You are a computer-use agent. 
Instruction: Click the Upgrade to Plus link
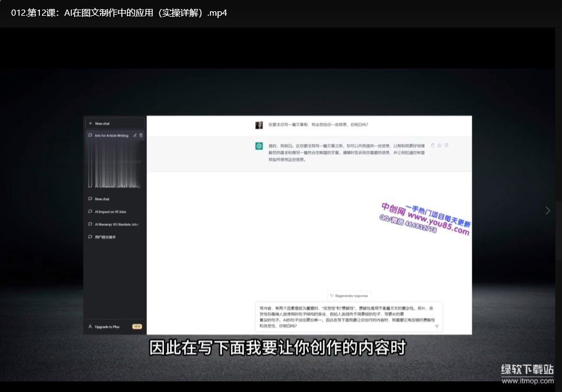[107, 327]
